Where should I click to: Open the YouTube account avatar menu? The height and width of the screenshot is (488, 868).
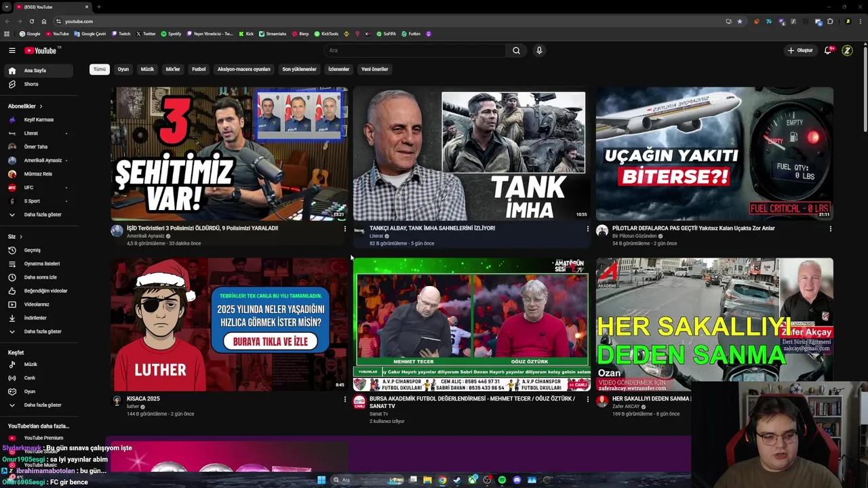coord(847,50)
